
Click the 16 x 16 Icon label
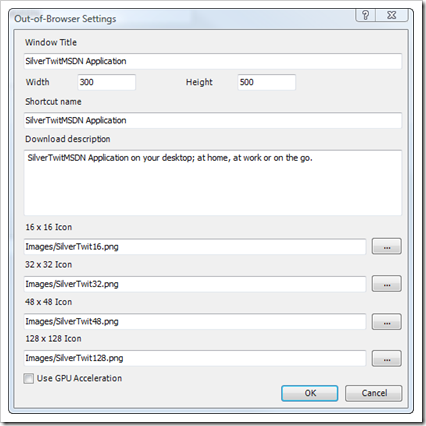click(x=49, y=227)
